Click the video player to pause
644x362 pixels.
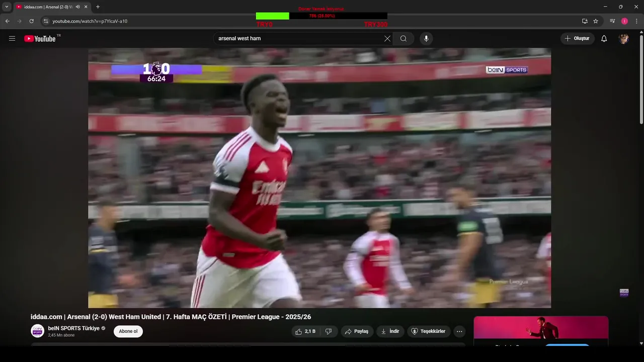[x=319, y=178]
